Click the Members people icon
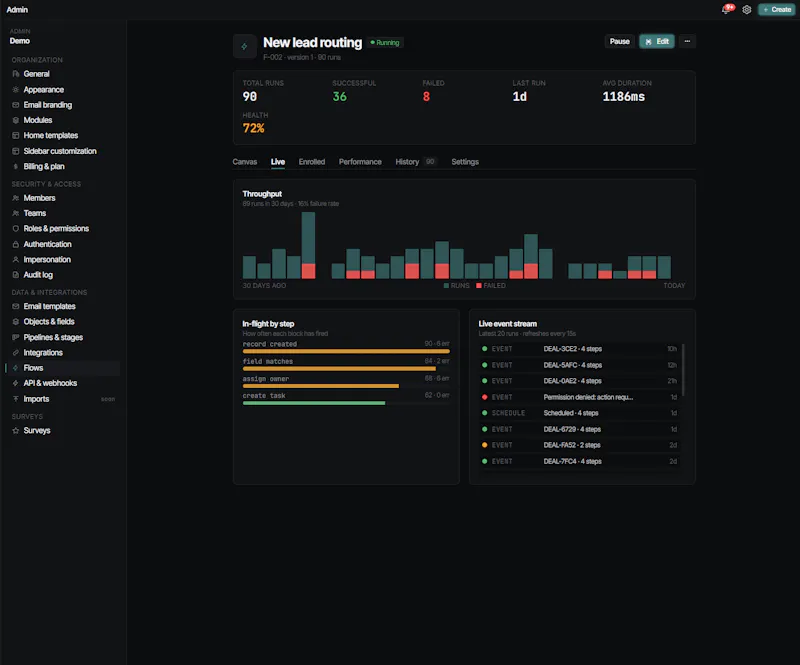This screenshot has width=800, height=665. (x=16, y=198)
